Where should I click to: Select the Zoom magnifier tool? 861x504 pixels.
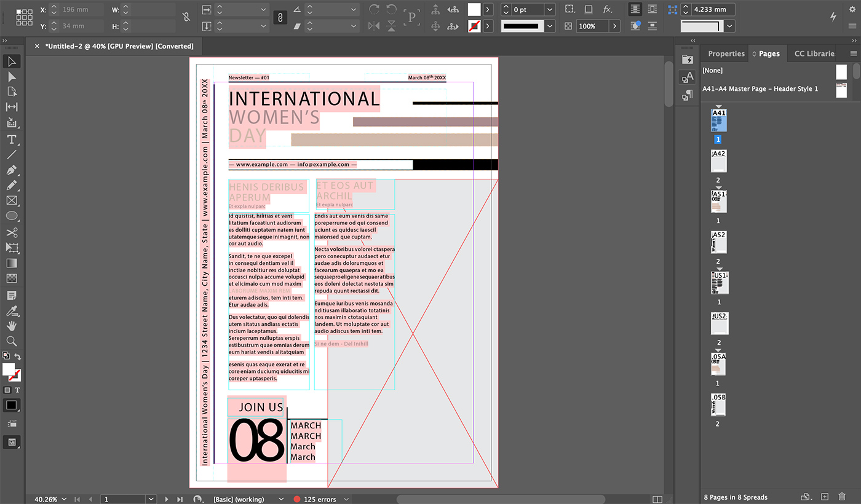(12, 341)
